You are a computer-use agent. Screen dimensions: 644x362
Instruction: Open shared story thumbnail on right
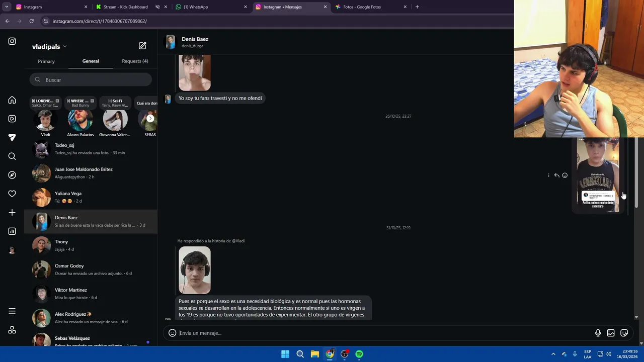598,175
